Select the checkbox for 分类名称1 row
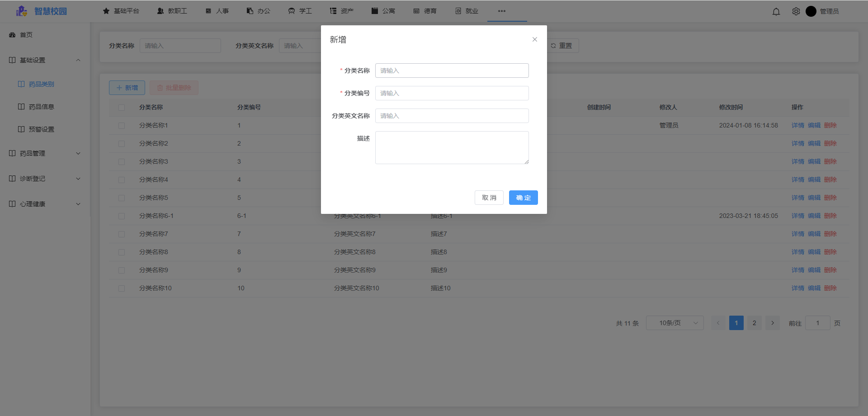Image resolution: width=868 pixels, height=416 pixels. [x=122, y=126]
